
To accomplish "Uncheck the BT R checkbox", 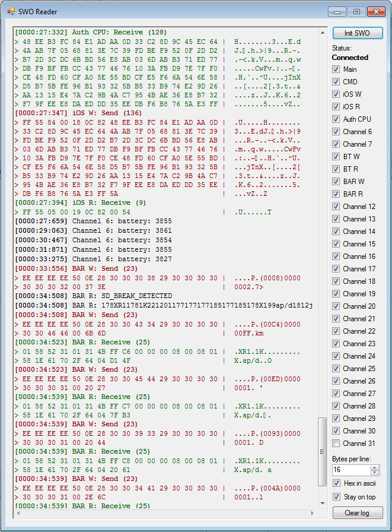I will tap(336, 169).
